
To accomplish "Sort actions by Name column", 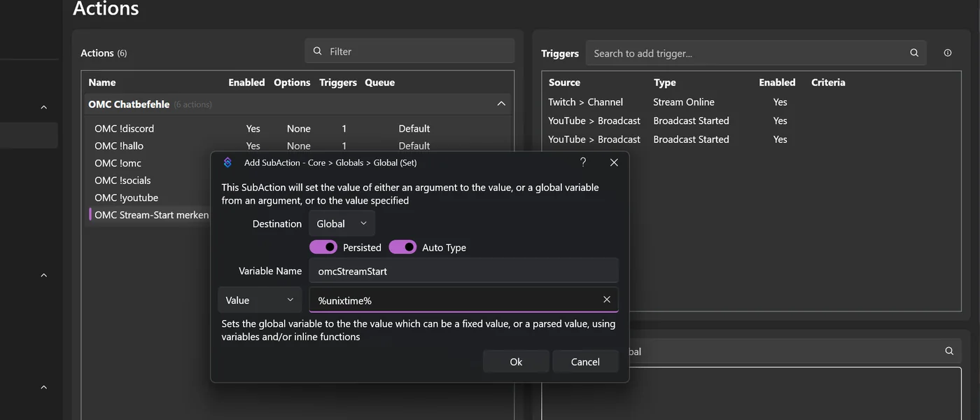I will (x=102, y=83).
